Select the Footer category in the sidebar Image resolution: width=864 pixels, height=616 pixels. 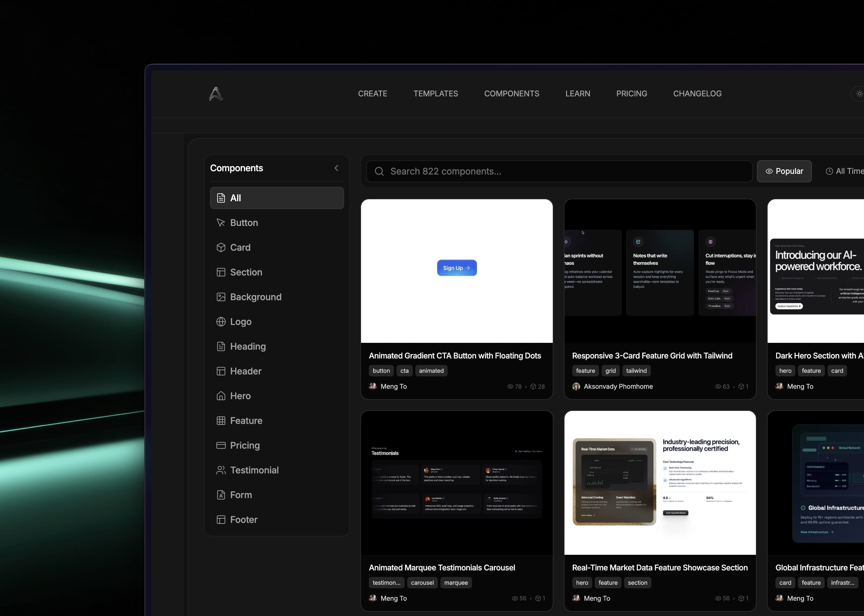pos(244,520)
